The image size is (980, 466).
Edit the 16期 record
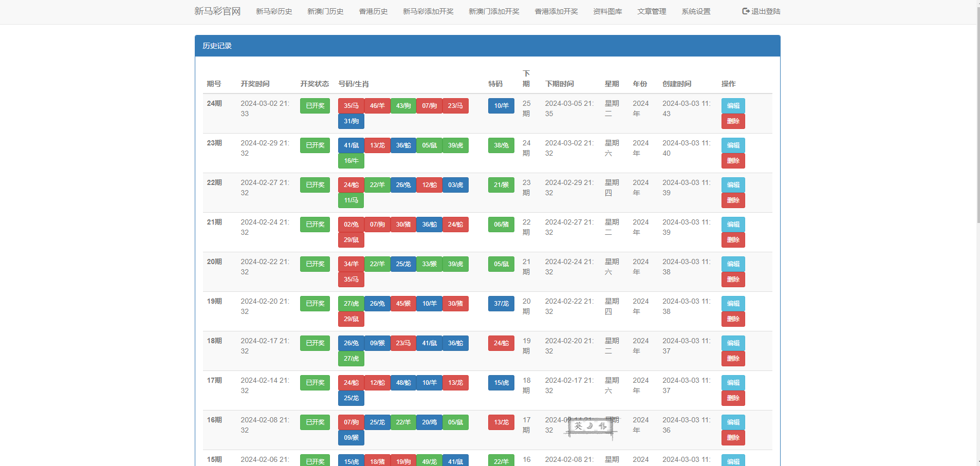[x=733, y=422]
